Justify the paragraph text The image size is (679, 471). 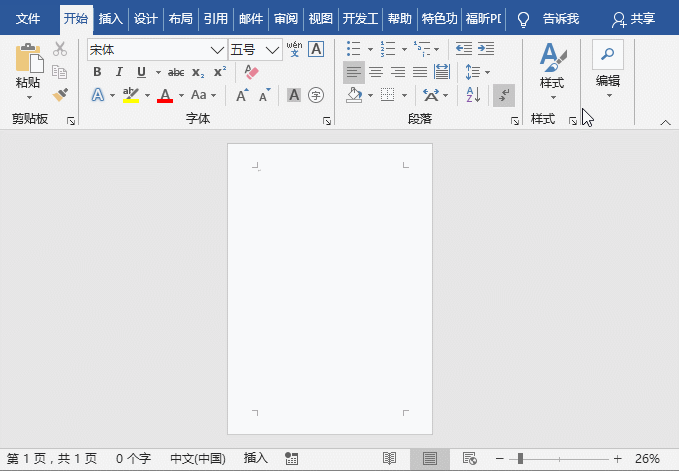point(420,72)
